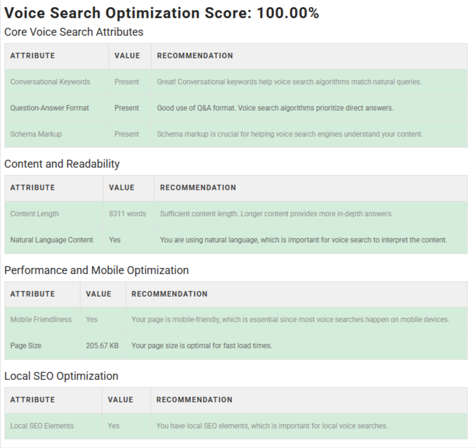476x448 pixels.
Task: Select the Question-Answer Format row label
Action: click(x=49, y=108)
